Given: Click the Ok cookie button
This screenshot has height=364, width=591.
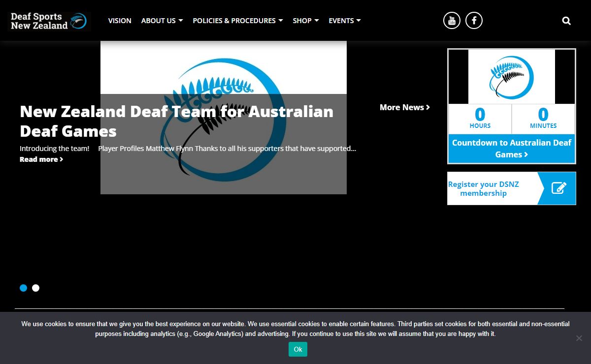Looking at the screenshot, I should 298,349.
